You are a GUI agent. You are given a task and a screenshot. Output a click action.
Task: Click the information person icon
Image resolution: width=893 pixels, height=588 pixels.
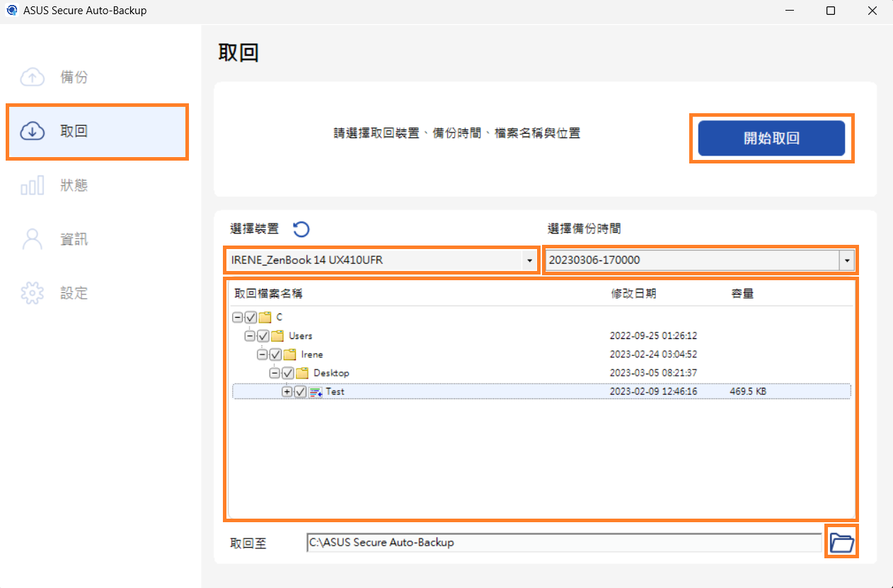coord(33,239)
